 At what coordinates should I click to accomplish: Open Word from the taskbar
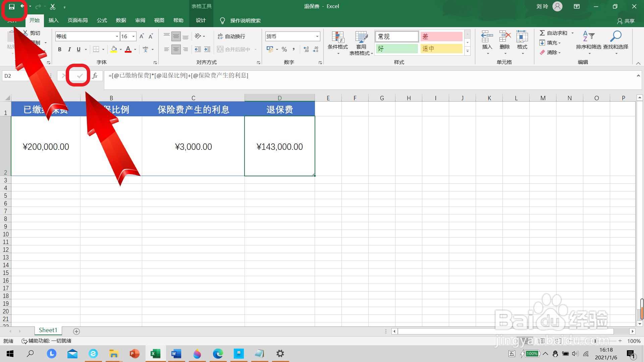[176, 354]
